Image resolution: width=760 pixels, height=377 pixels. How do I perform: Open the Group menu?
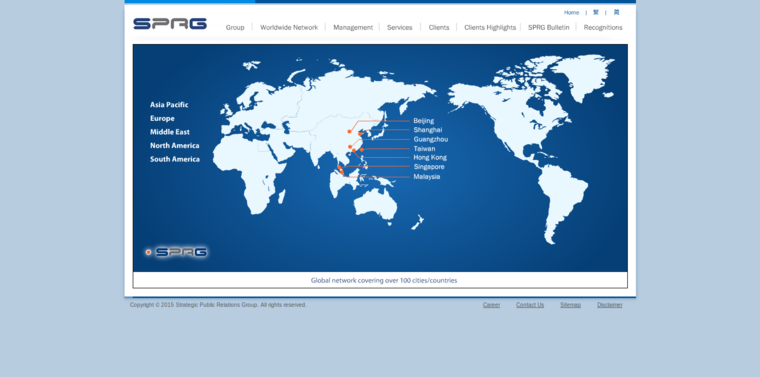pos(235,28)
